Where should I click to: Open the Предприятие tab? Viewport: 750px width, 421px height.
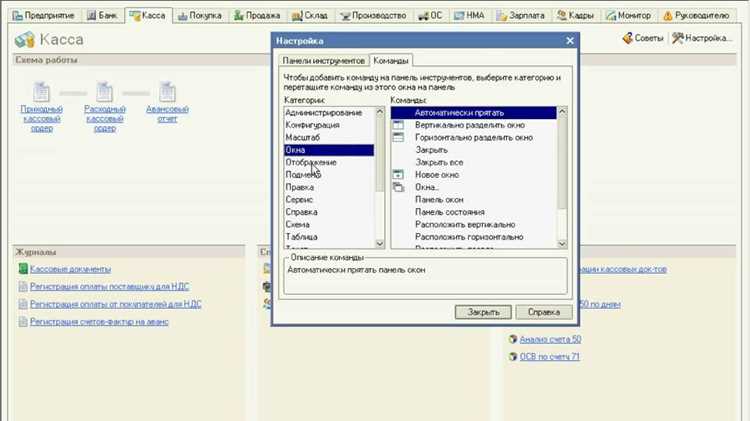(x=44, y=15)
